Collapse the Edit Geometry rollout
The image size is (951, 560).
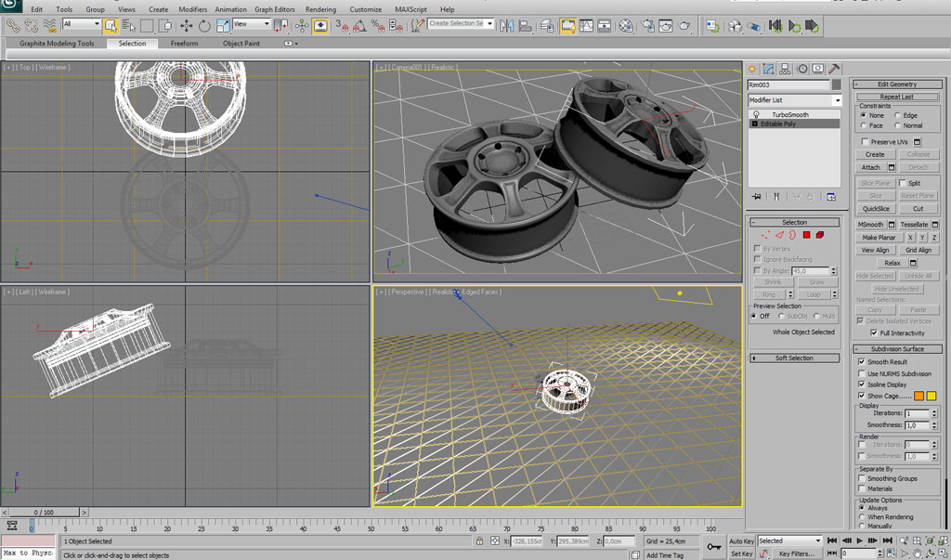coord(897,85)
